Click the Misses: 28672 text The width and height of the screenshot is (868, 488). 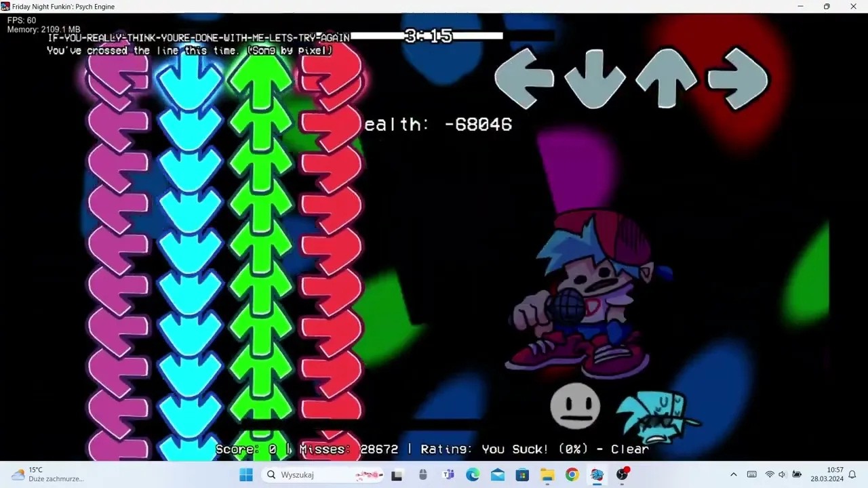click(x=349, y=449)
